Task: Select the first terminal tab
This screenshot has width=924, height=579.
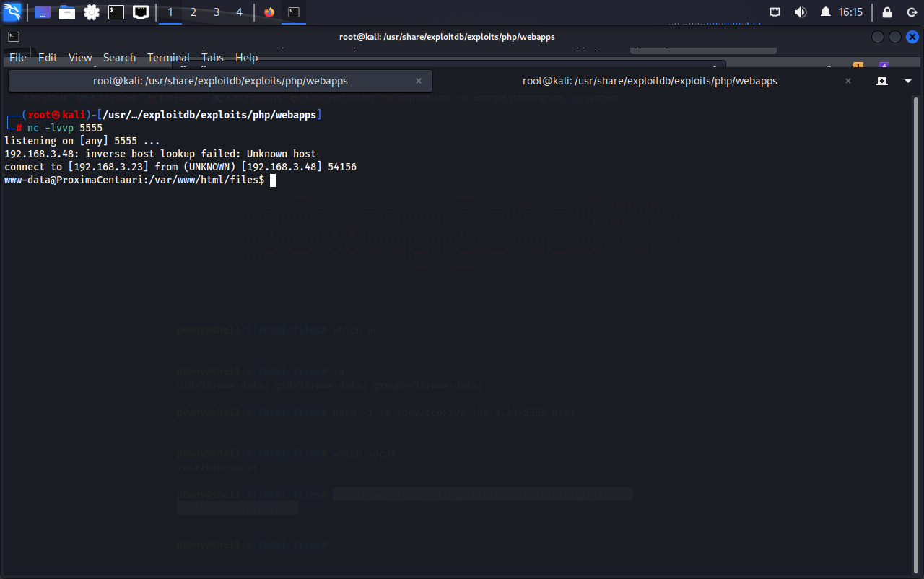Action: [x=220, y=81]
